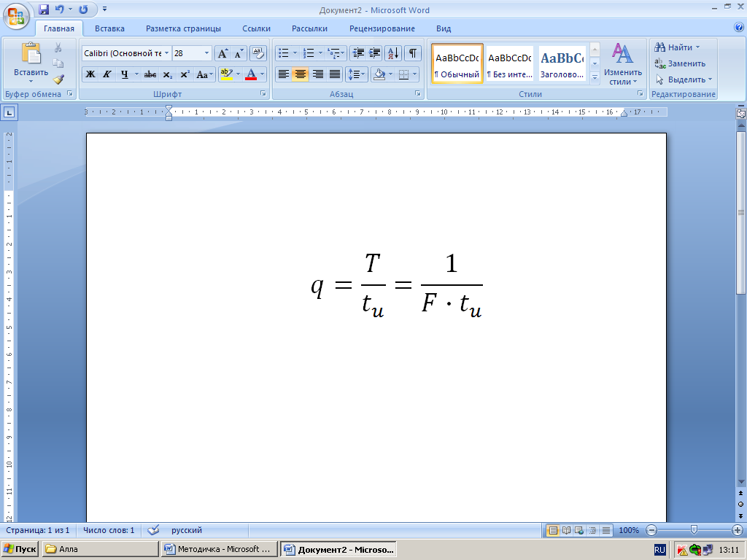Viewport: 747px width, 560px height.
Task: Toggle center alignment
Action: (300, 74)
